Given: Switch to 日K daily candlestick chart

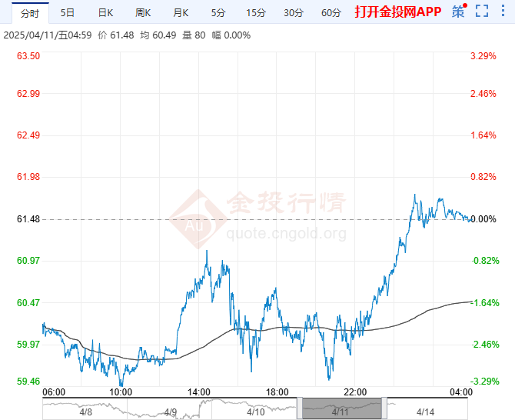Looking at the screenshot, I should pos(105,12).
